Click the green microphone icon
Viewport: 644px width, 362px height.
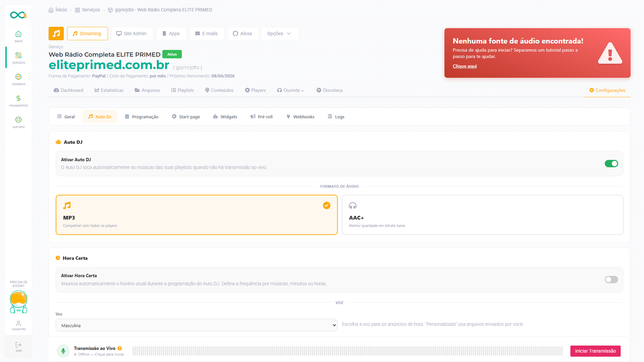(63, 351)
